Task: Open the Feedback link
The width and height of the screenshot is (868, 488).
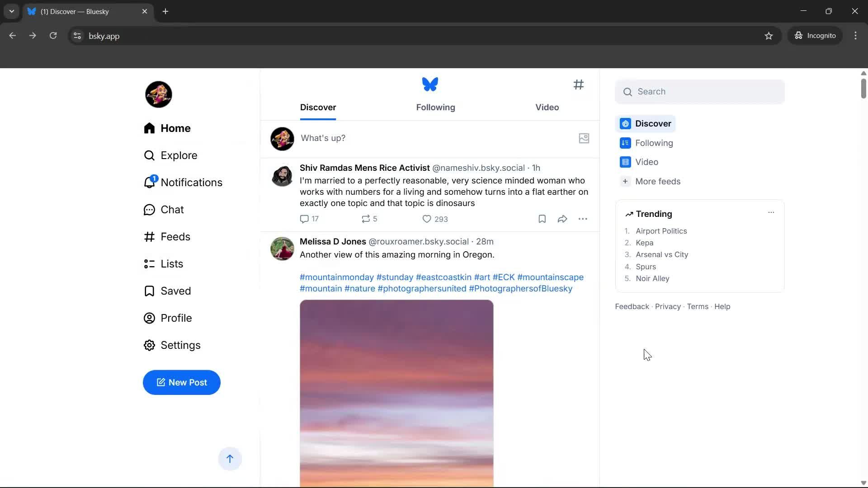Action: coord(632,306)
